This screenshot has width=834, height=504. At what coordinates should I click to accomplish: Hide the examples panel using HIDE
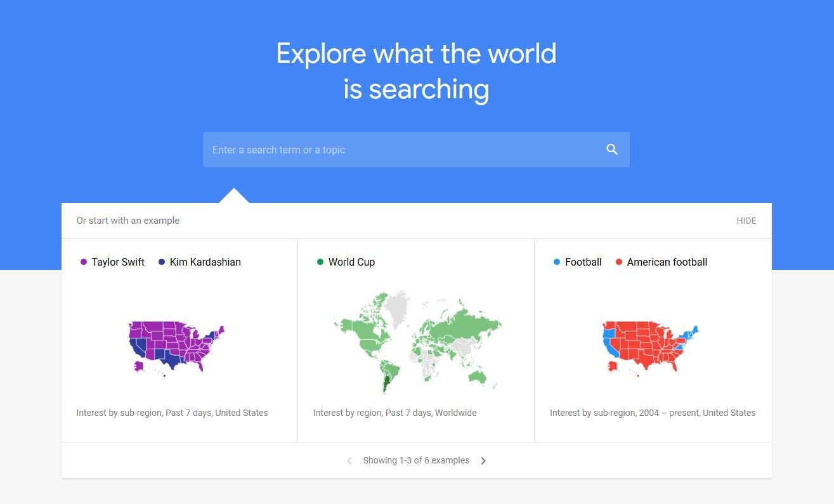(x=746, y=221)
